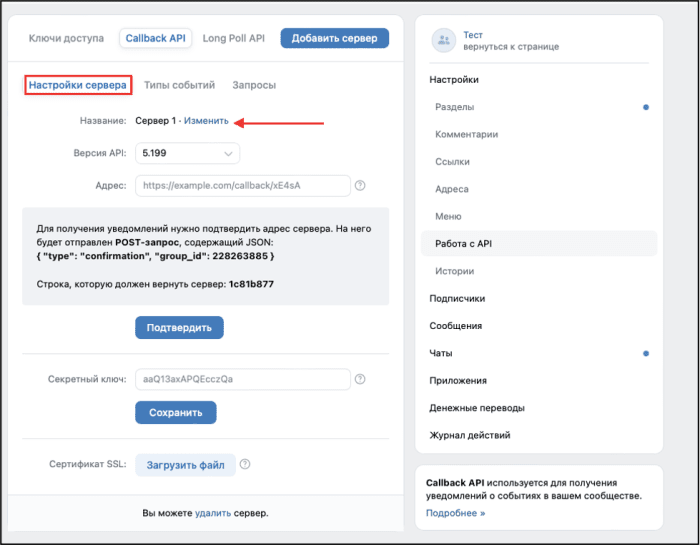The height and width of the screenshot is (545, 700).
Task: Click the blue dot next to Разделы
Action: 646,107
